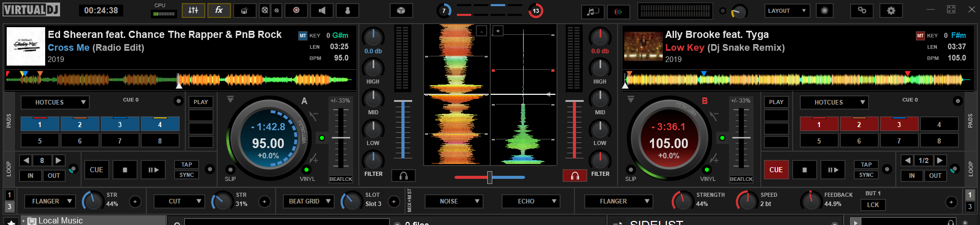Expand the Local Music tree node

(x=23, y=221)
